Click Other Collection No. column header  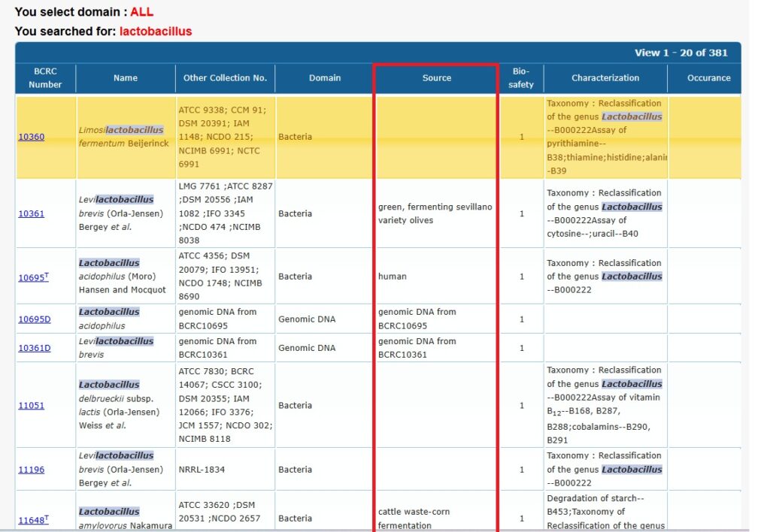tap(225, 78)
